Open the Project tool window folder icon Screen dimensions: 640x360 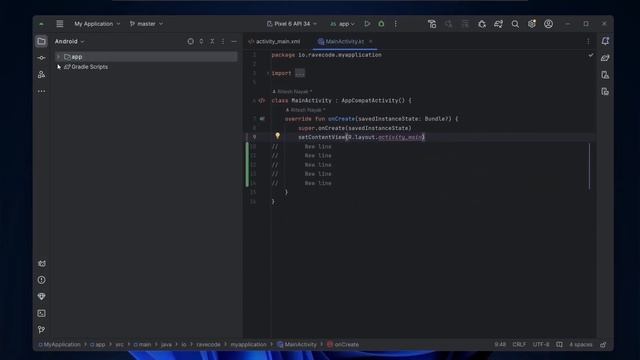click(x=41, y=41)
